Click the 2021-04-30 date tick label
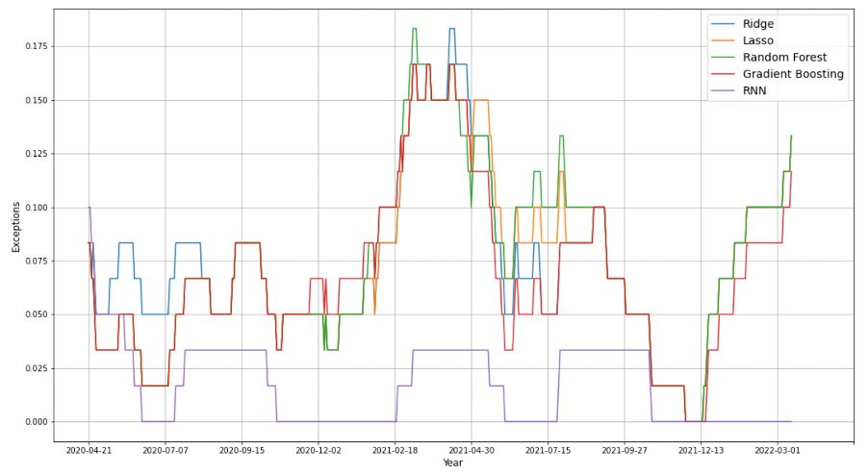This screenshot has width=868, height=475. (472, 451)
